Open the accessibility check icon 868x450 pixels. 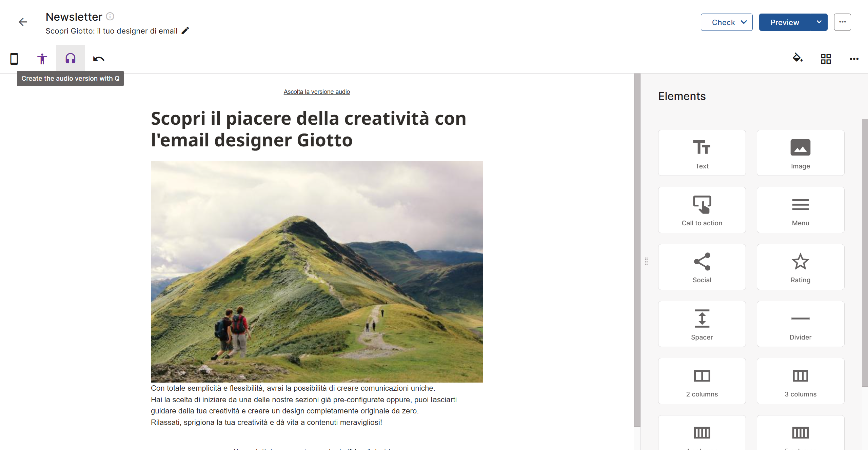pos(42,59)
